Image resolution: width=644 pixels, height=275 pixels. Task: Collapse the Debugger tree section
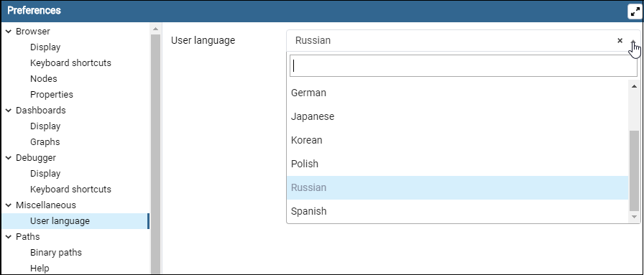click(8, 158)
